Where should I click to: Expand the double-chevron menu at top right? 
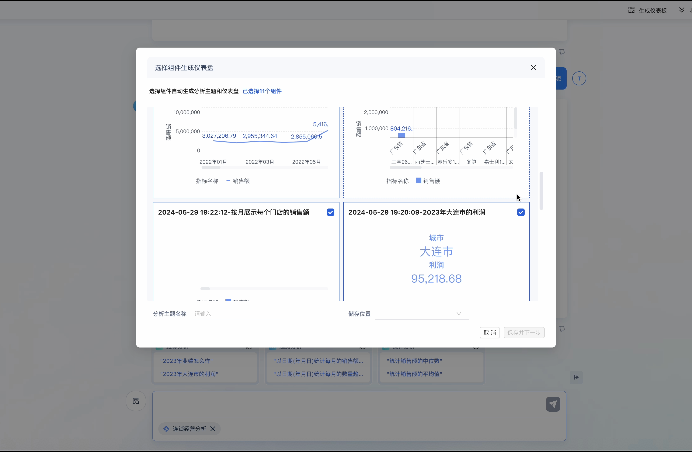679,10
